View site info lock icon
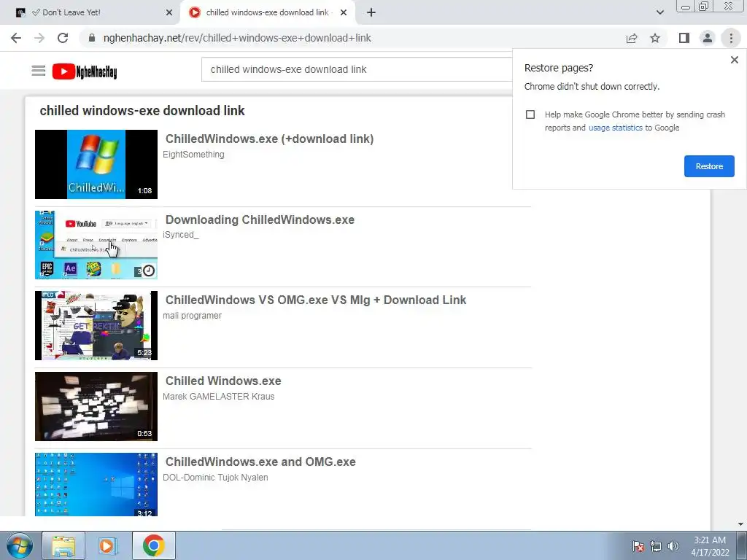Screen dimensions: 747x560 coord(92,38)
